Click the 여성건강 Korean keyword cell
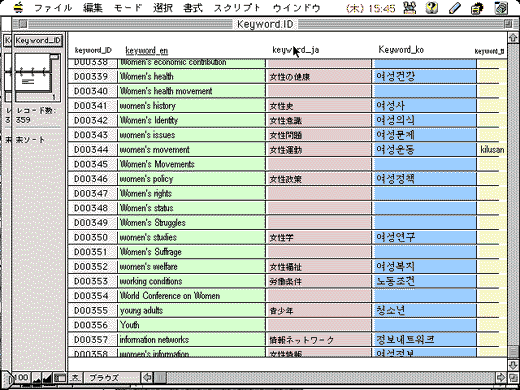This screenshot has height=390, width=520. tap(424, 76)
